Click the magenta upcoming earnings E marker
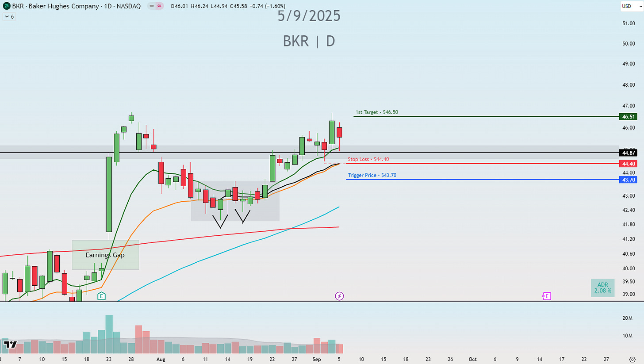This screenshot has width=644, height=364. point(547,296)
